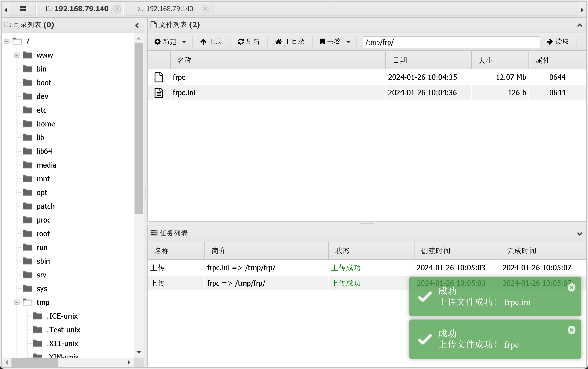Go up one level with 上层
The image size is (588, 369).
point(211,42)
